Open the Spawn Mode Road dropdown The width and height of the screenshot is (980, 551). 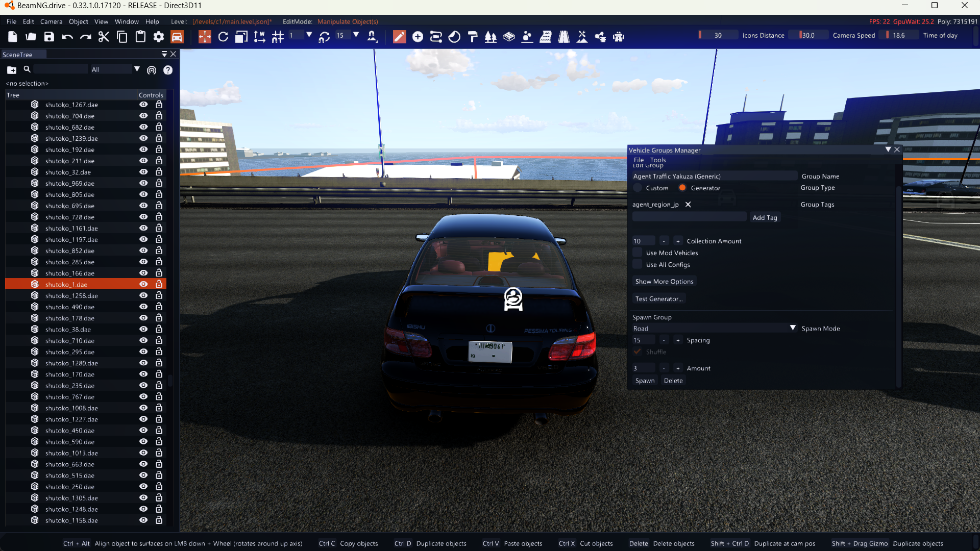point(715,329)
